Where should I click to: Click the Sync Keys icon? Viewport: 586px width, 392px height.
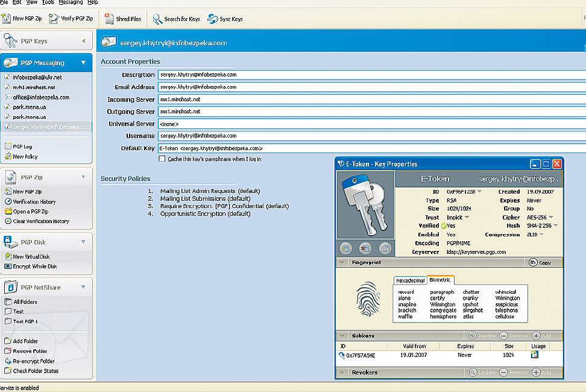tap(213, 19)
